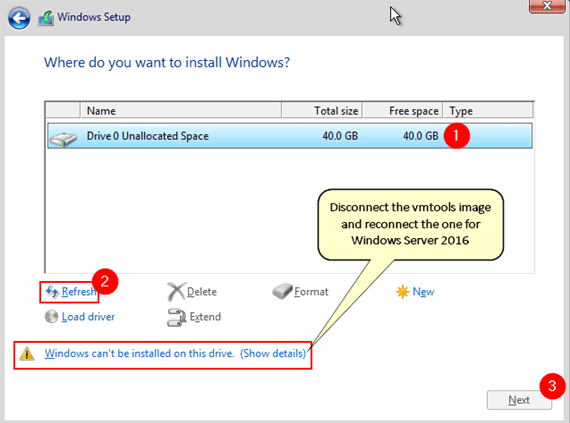Create a New partition
Screen dimensions: 570x423
[x=423, y=291]
